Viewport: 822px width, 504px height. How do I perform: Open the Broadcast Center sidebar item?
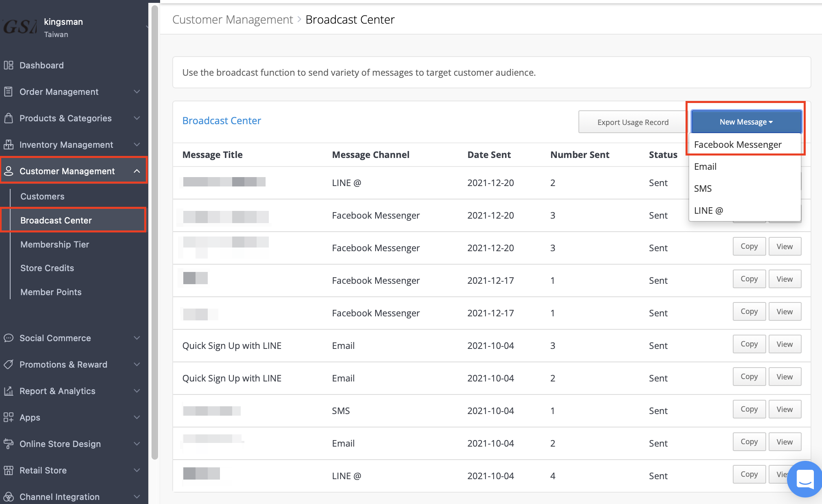(56, 220)
